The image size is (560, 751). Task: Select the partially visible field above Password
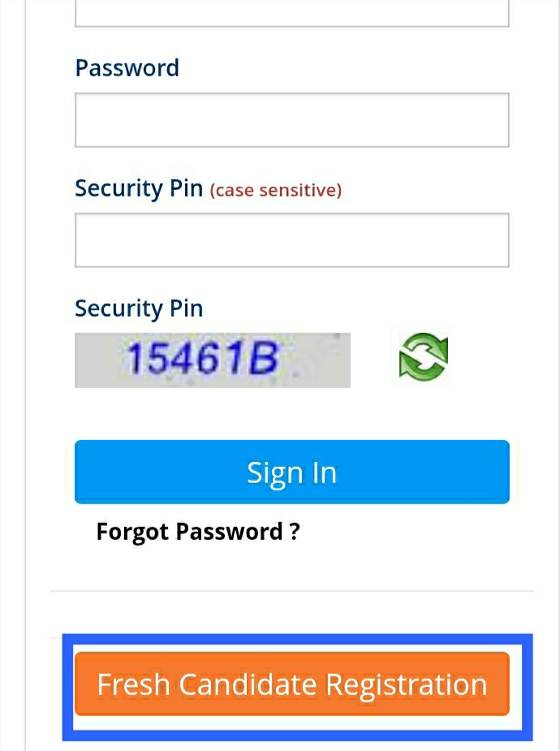pos(291,14)
